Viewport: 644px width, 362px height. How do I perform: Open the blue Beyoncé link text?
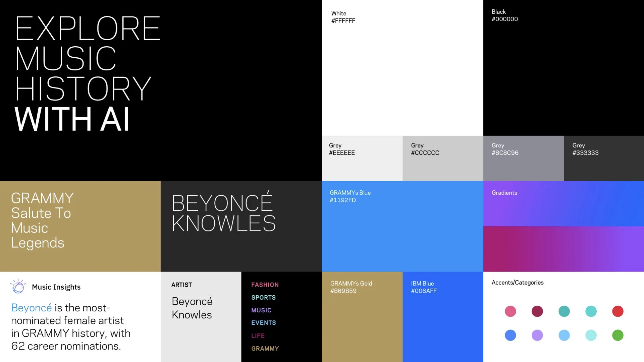point(31,308)
